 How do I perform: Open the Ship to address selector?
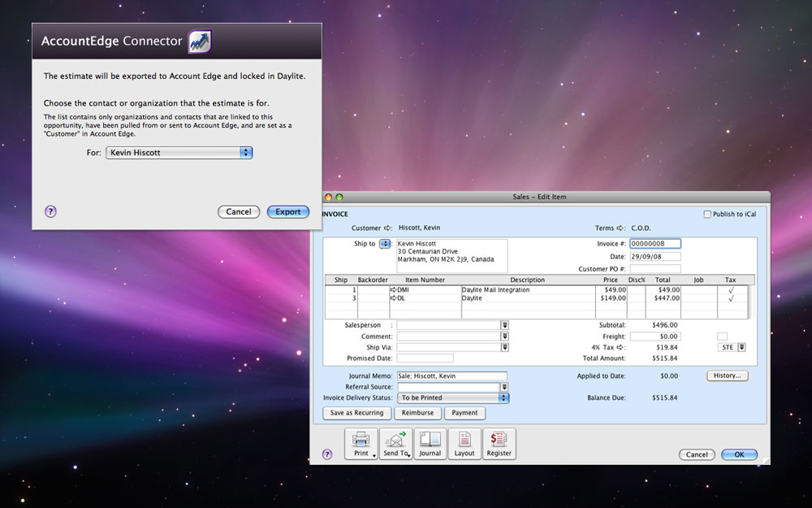click(x=385, y=244)
